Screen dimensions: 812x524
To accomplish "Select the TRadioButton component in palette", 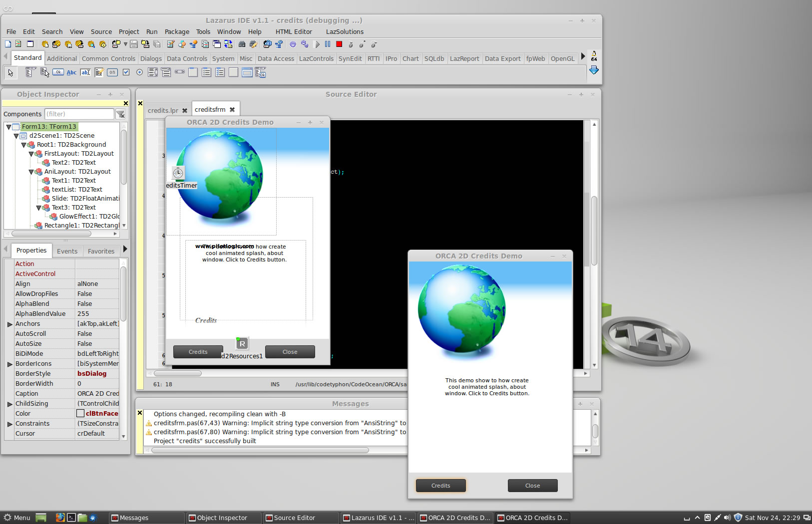I will click(139, 73).
